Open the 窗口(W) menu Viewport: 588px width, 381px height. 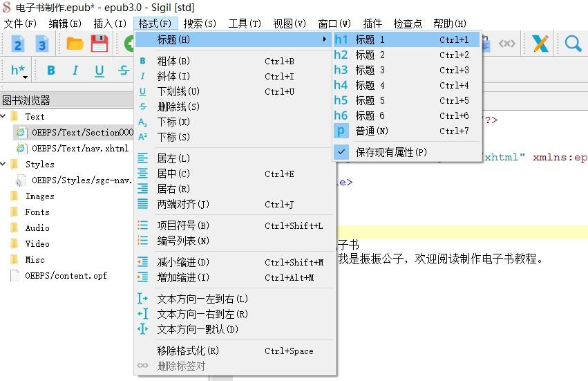click(x=334, y=24)
